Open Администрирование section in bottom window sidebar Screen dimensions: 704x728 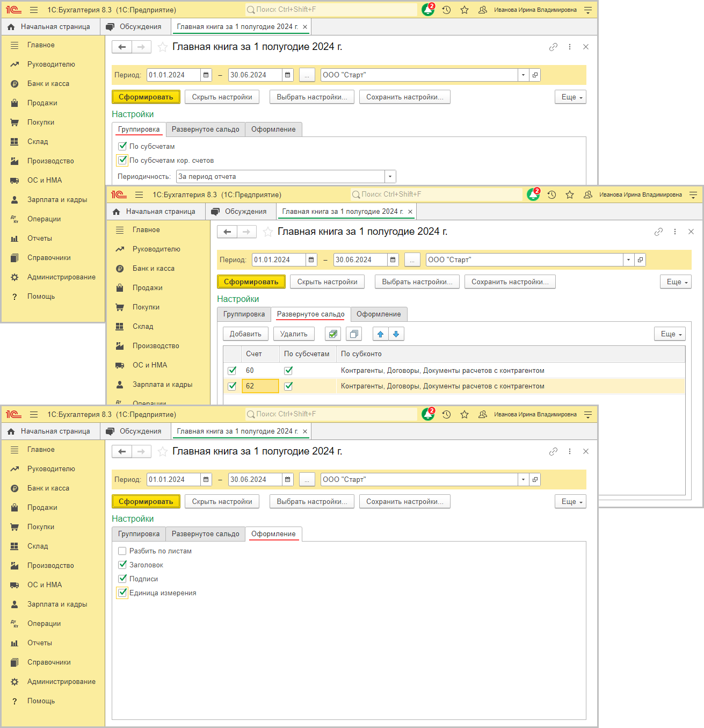[x=61, y=682]
